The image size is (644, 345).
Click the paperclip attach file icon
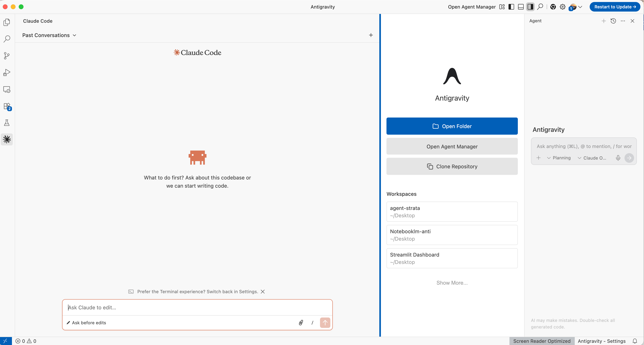[301, 322]
